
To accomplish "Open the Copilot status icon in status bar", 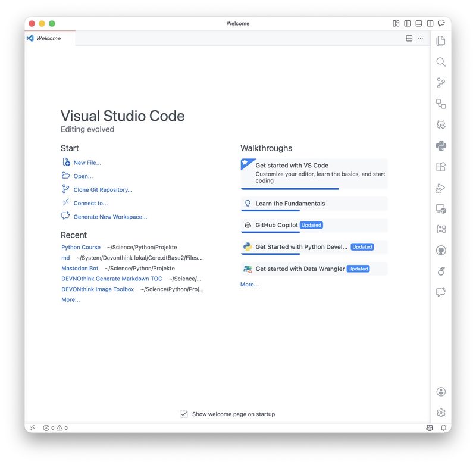I will 430,427.
